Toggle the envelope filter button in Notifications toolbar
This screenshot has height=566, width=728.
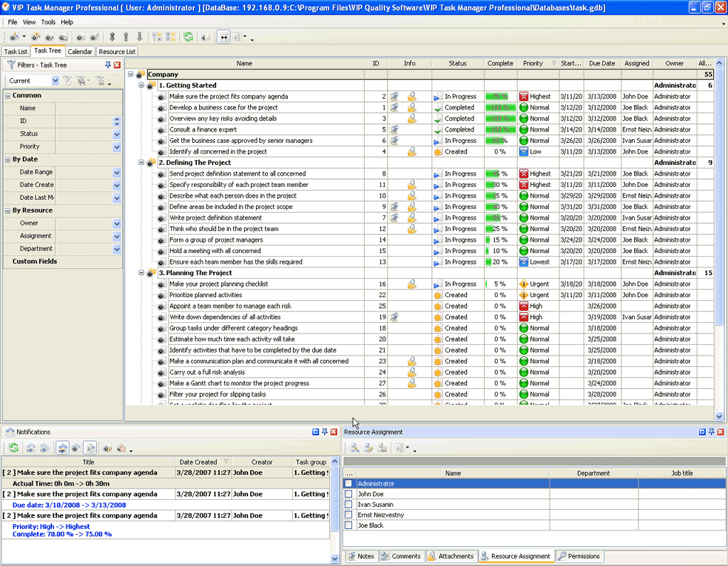[x=63, y=448]
